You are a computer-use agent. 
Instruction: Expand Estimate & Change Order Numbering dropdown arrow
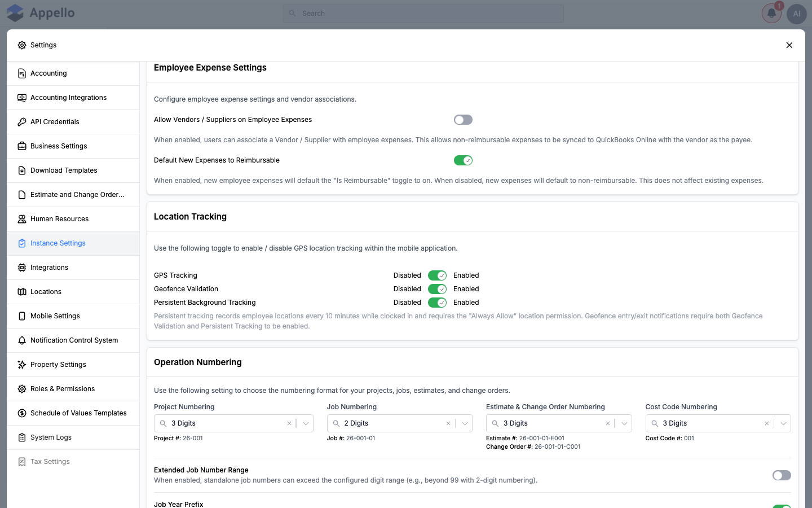coord(624,423)
